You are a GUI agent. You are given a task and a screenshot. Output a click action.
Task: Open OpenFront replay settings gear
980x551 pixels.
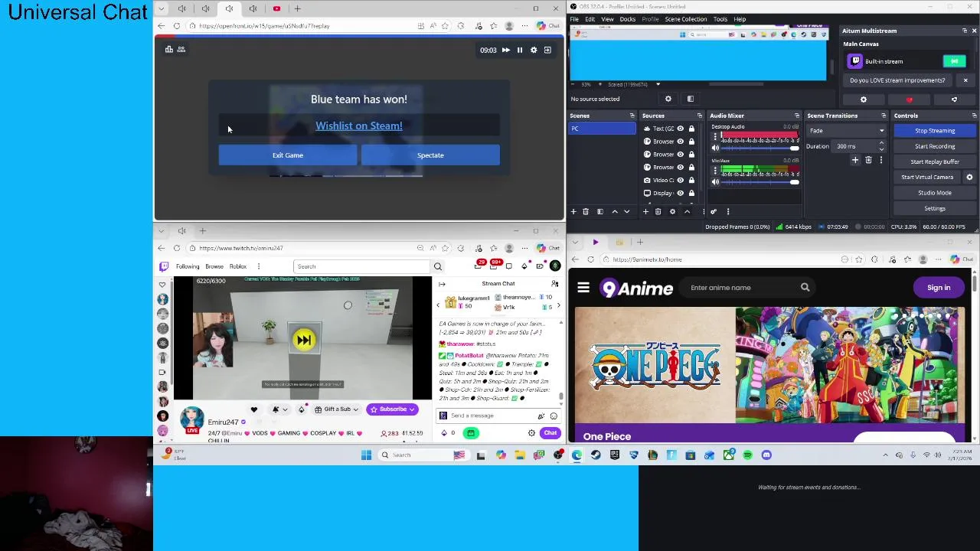pyautogui.click(x=534, y=51)
